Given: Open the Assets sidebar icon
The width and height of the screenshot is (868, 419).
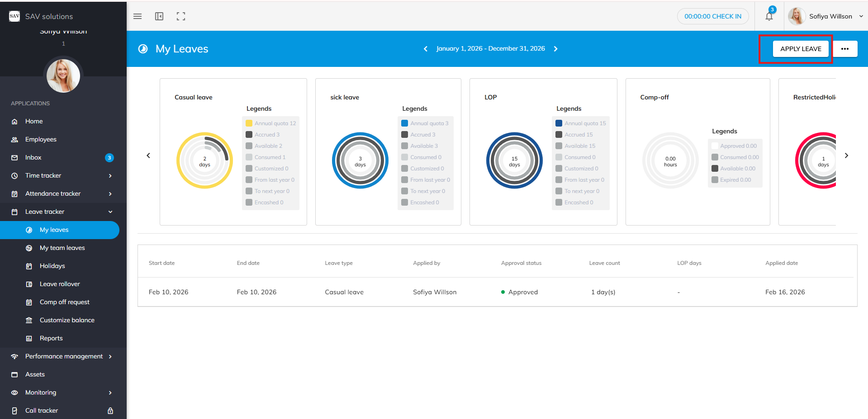Looking at the screenshot, I should (x=14, y=375).
